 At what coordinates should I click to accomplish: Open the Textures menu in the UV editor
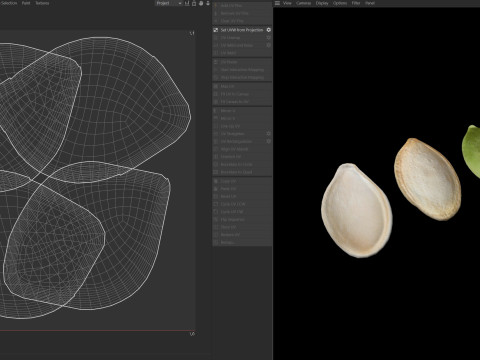coord(42,3)
